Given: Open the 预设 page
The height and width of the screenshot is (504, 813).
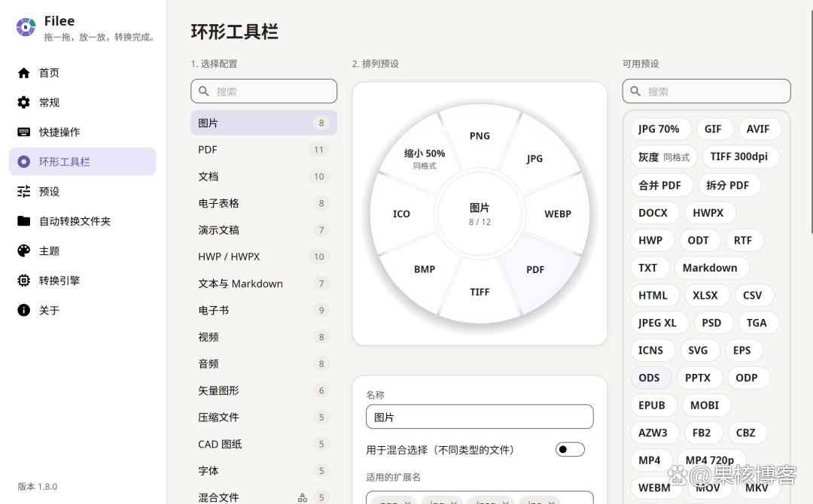Looking at the screenshot, I should [x=83, y=192].
